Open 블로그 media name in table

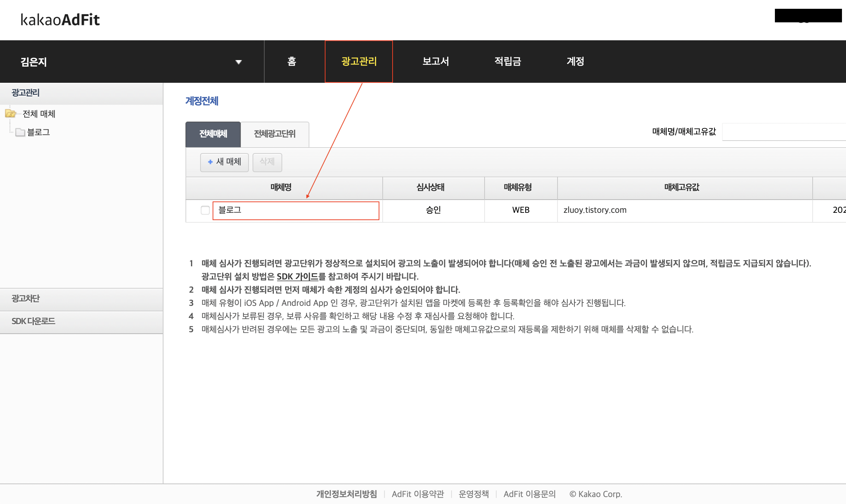click(230, 210)
